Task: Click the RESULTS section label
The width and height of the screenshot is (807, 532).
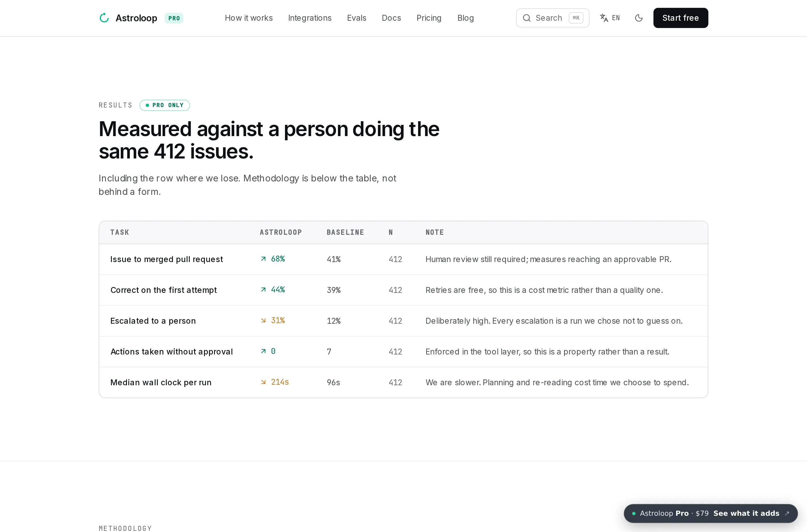Action: point(115,105)
